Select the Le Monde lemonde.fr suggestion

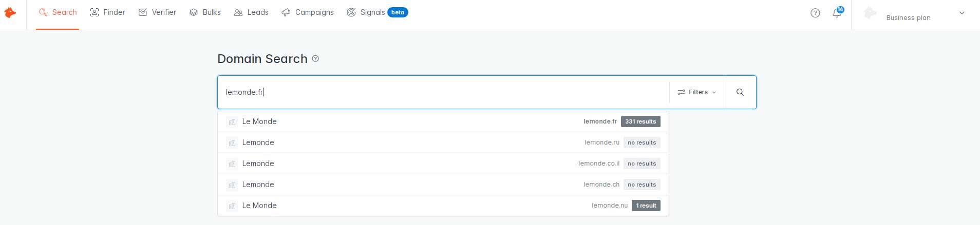click(x=443, y=121)
